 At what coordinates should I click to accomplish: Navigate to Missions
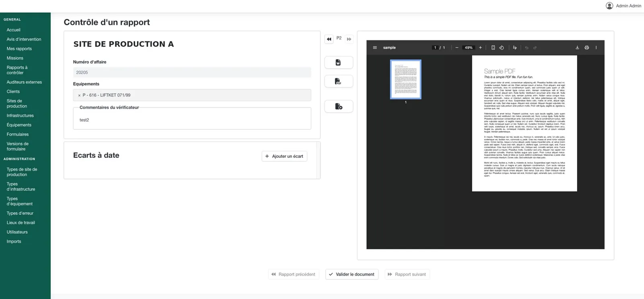[x=15, y=58]
